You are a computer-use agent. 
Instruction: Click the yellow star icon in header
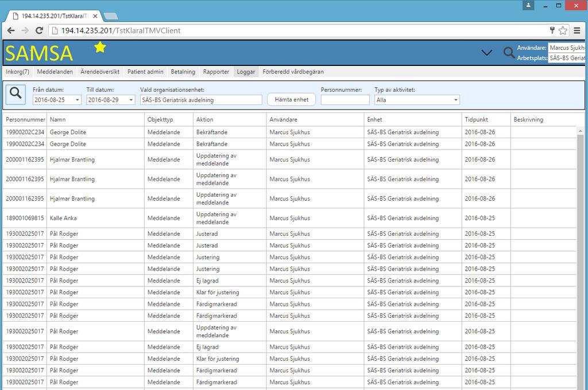click(100, 48)
